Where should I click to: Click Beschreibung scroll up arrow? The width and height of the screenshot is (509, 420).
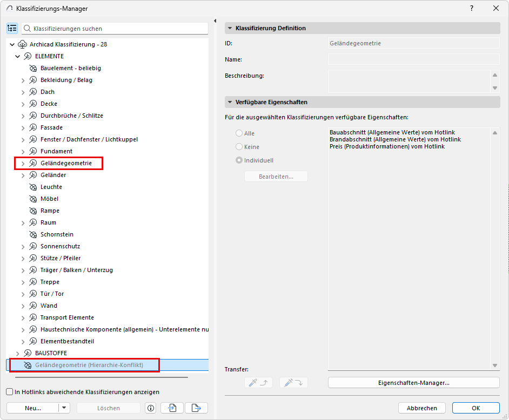point(495,75)
